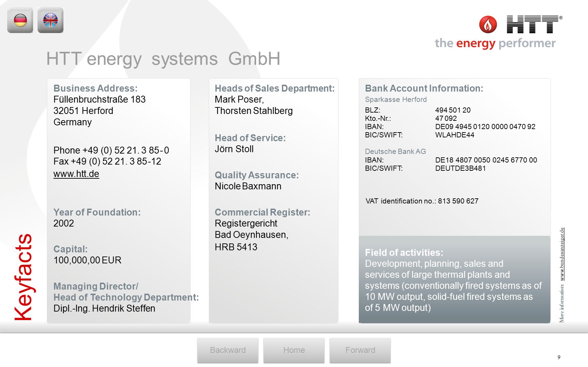
Task: Click the 'Quality Assurance:' heading
Action: point(257,175)
